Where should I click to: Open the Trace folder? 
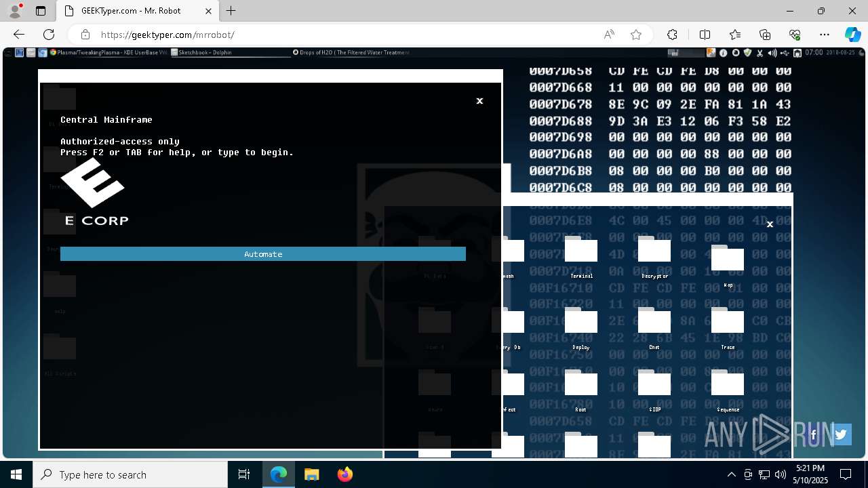coord(728,328)
